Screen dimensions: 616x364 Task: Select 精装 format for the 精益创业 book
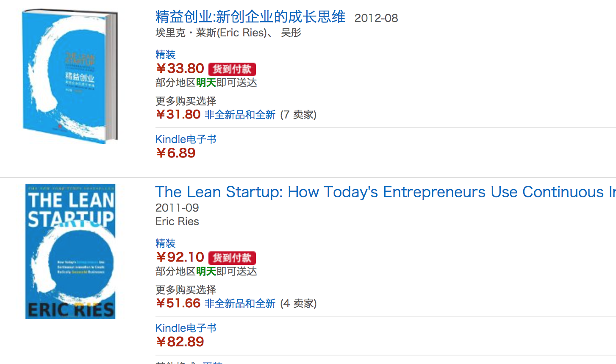coord(165,55)
